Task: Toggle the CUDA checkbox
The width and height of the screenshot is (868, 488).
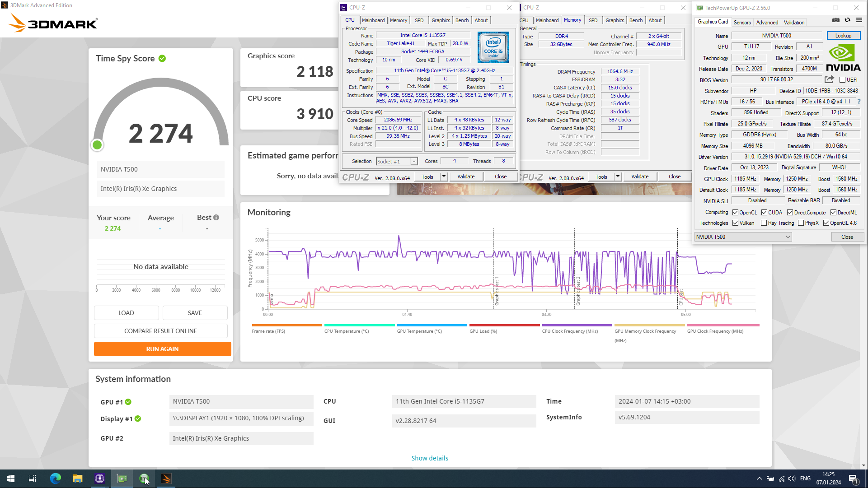Action: (x=764, y=213)
